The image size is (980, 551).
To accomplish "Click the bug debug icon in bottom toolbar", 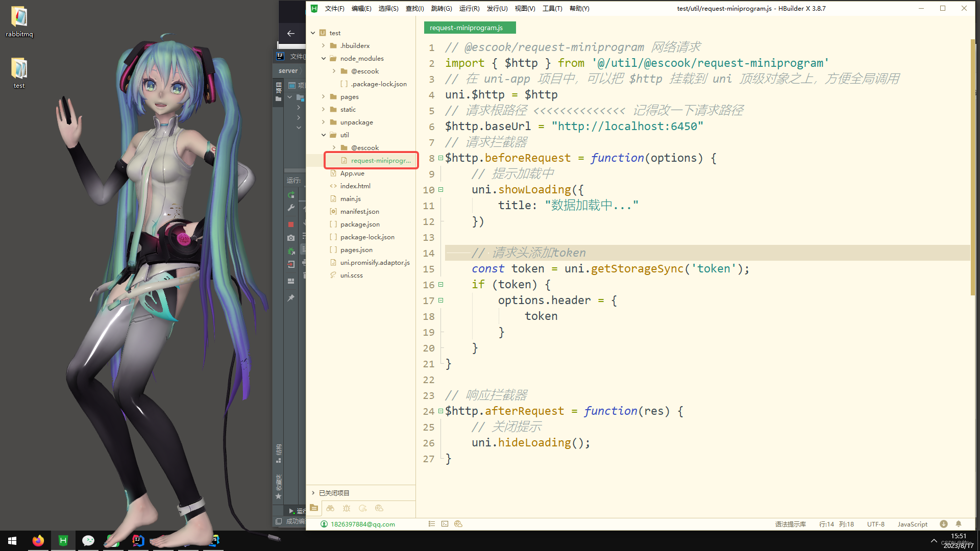I will [x=347, y=508].
